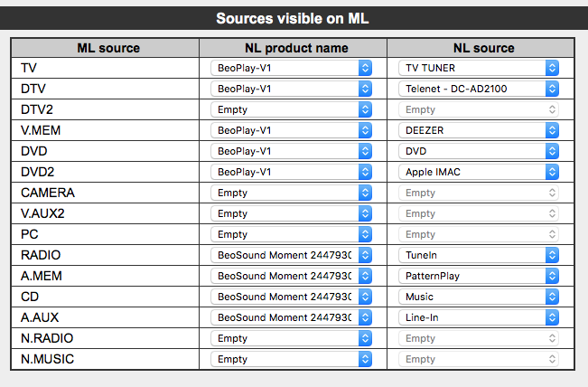The height and width of the screenshot is (387, 588).
Task: Open NL source dropdown showing PatternPlay
Action: (x=479, y=276)
